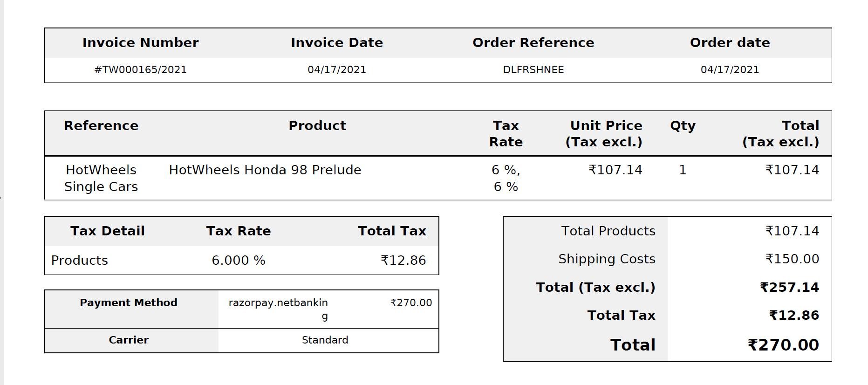This screenshot has height=385, width=868.
Task: Select the Total (Tax excl.) amount ₹257.14
Action: coord(789,288)
